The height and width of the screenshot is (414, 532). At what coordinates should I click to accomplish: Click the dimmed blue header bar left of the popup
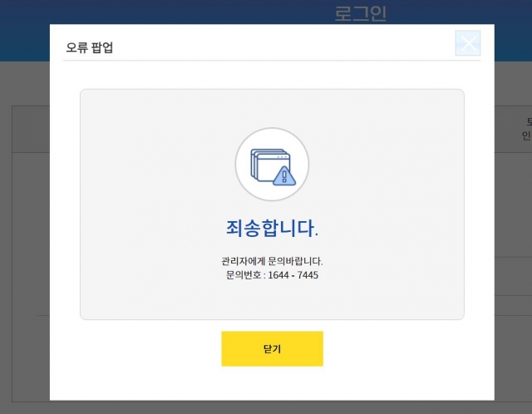(x=24, y=31)
